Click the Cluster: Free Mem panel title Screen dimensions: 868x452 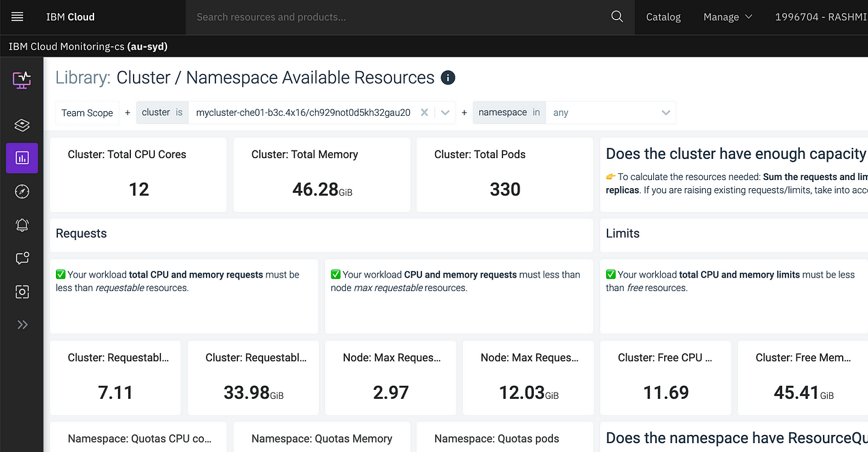click(803, 357)
